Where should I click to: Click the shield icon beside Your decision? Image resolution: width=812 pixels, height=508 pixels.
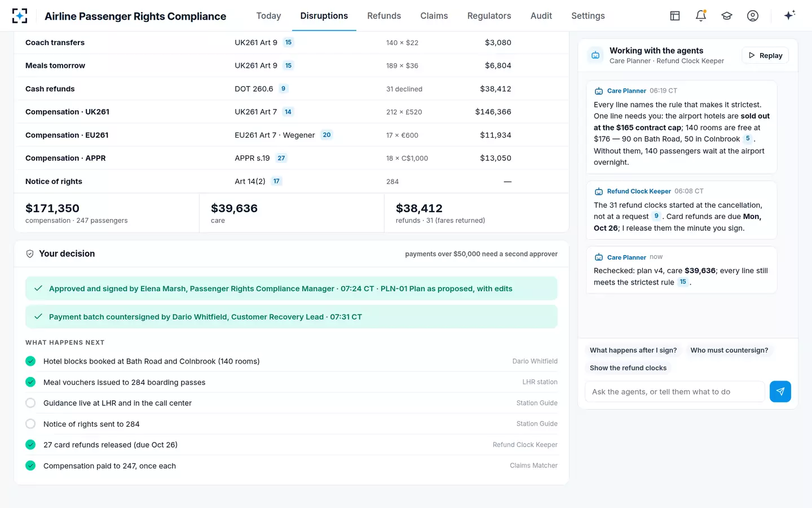[x=30, y=254]
